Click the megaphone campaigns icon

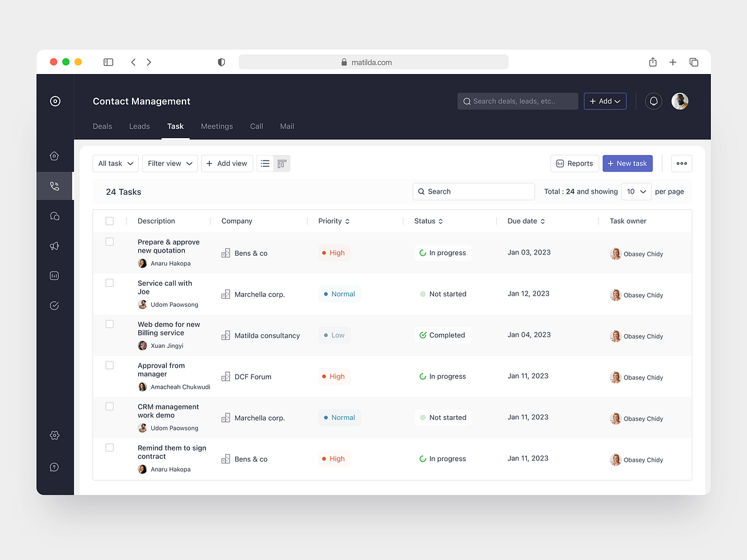point(54,246)
